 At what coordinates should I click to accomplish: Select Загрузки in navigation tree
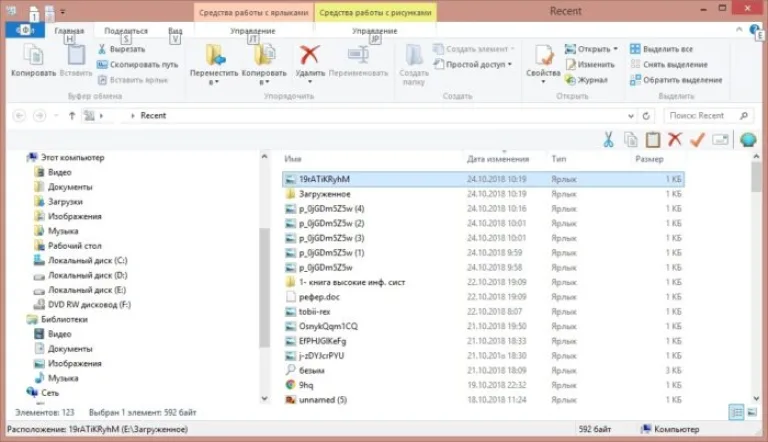pos(58,201)
